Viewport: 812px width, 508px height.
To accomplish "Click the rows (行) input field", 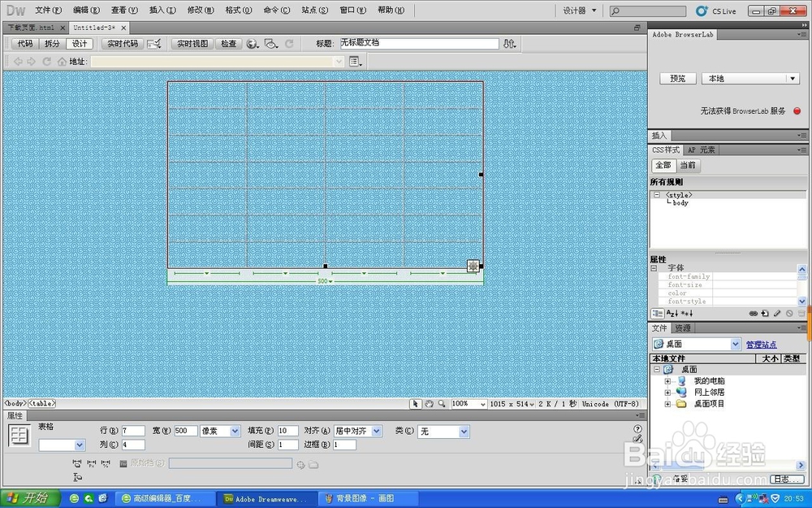I will [x=134, y=431].
